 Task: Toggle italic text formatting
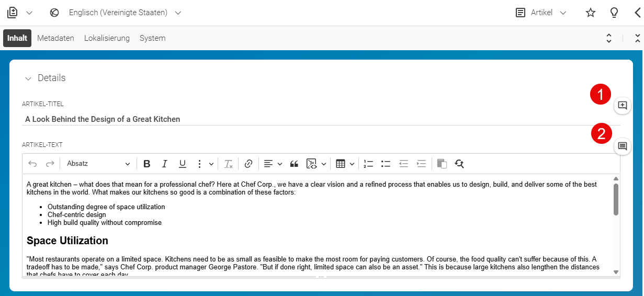pyautogui.click(x=164, y=164)
